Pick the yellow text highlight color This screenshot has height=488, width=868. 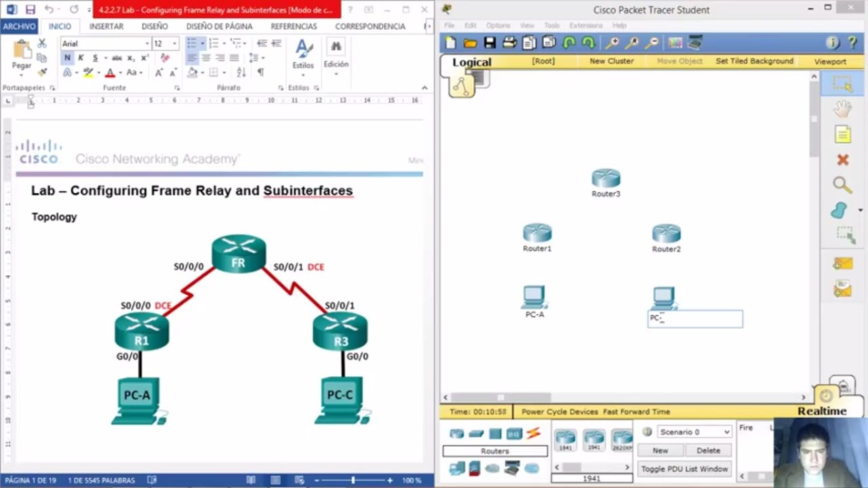tap(88, 73)
